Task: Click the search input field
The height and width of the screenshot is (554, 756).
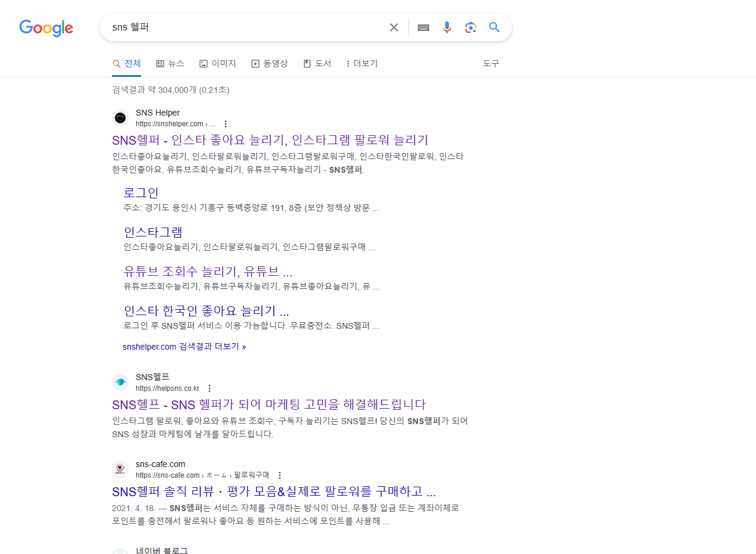Action: 244,27
